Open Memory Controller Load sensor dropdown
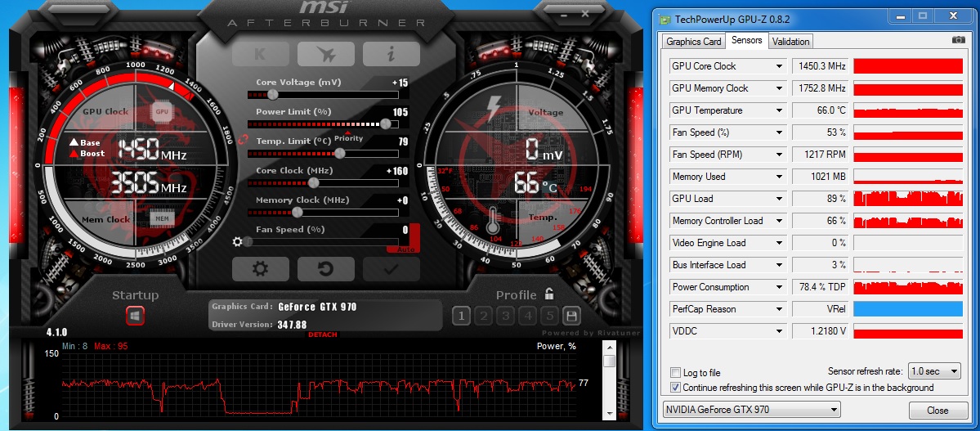Viewport: 980px width, 431px height. click(x=780, y=221)
